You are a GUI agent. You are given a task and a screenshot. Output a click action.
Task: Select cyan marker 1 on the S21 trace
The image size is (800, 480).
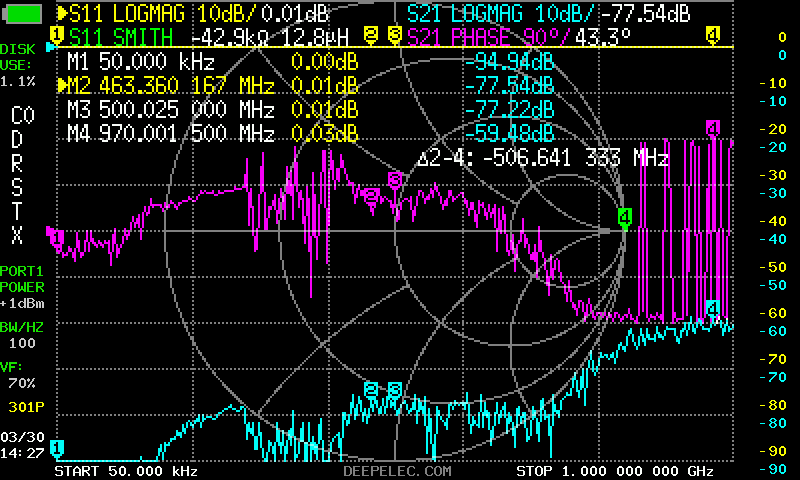tap(57, 449)
